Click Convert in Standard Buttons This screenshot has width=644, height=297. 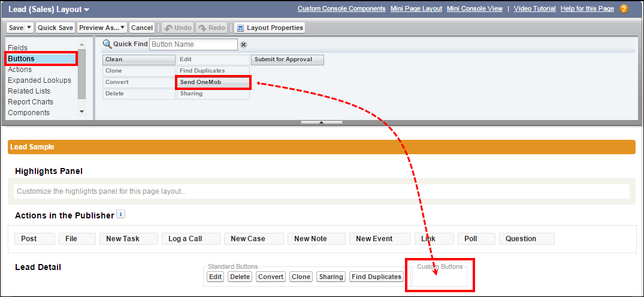click(x=271, y=277)
